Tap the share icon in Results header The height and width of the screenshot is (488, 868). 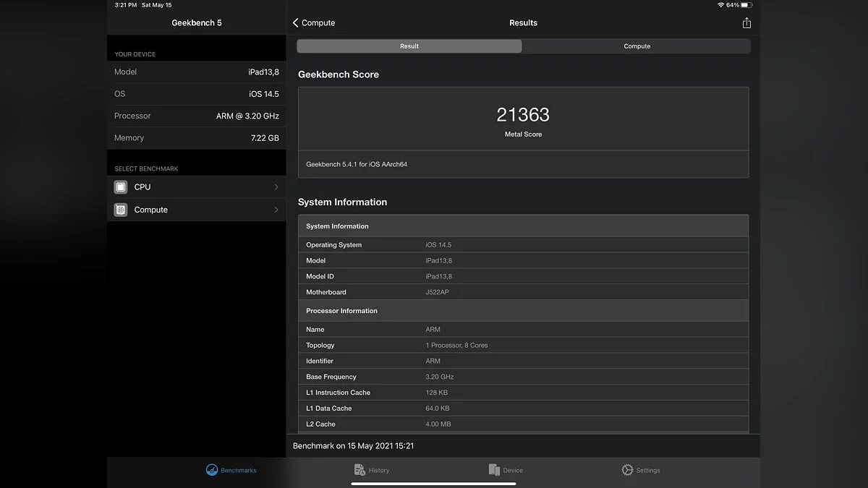pos(746,23)
